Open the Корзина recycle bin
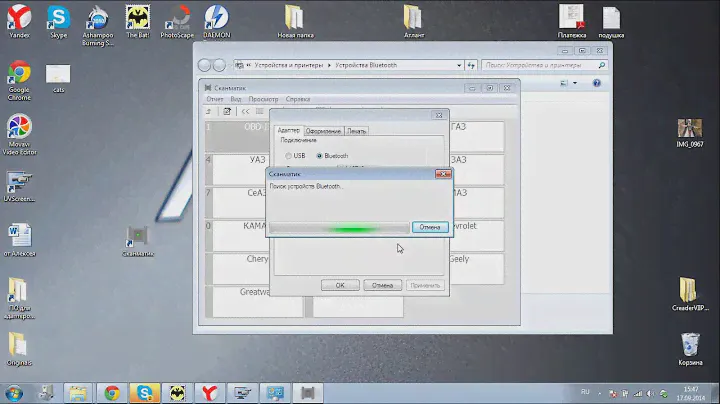Screen dimensions: 720x404 690,347
